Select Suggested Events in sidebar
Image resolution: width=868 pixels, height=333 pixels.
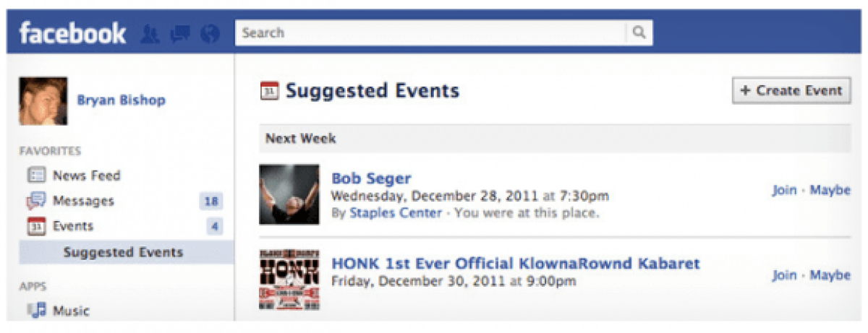[x=123, y=252]
